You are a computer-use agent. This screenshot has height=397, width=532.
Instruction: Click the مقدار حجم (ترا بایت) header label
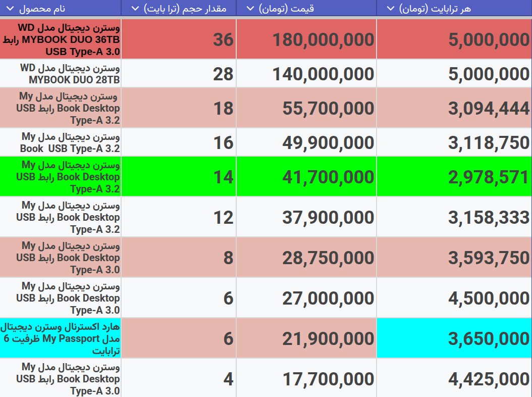[185, 9]
